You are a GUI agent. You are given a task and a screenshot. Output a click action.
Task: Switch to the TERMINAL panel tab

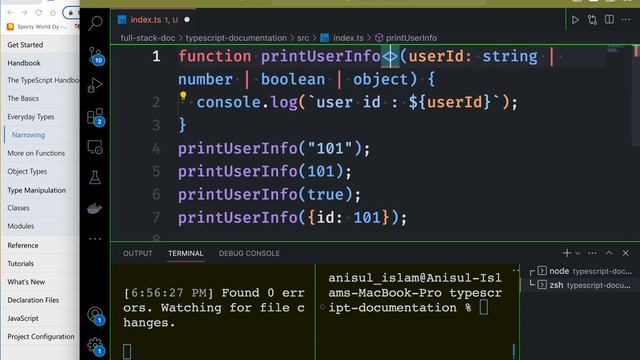[x=186, y=253]
